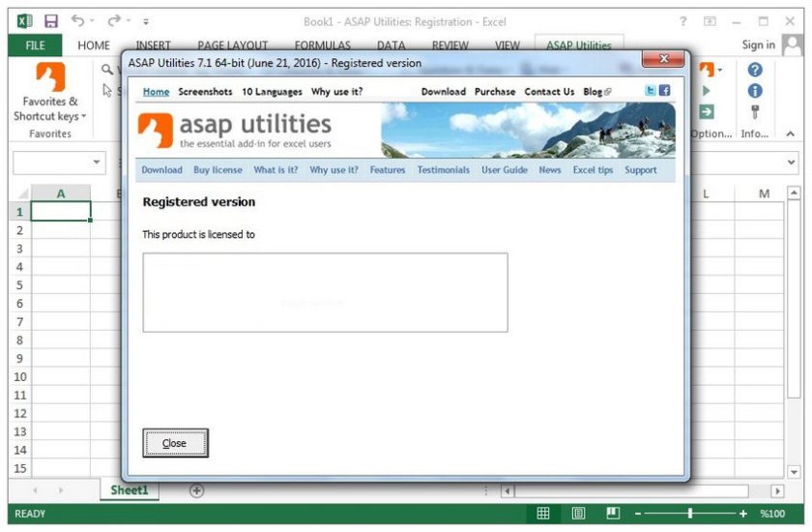
Task: Open the Customize Quick Access Toolbar arrow
Action: click(146, 21)
